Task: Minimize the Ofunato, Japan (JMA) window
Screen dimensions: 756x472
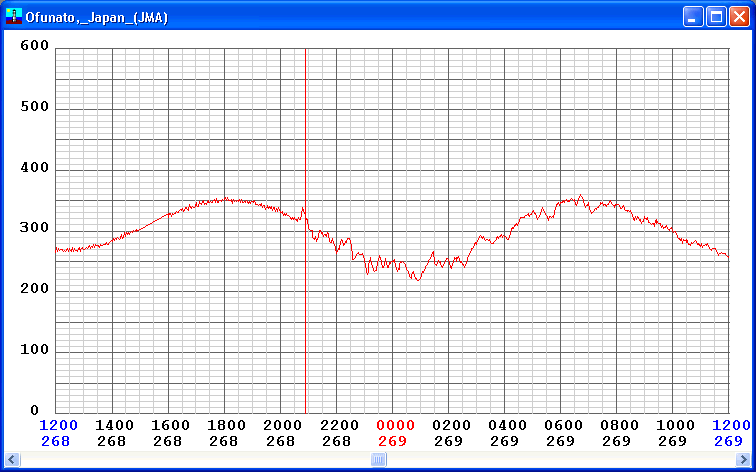Action: 693,17
